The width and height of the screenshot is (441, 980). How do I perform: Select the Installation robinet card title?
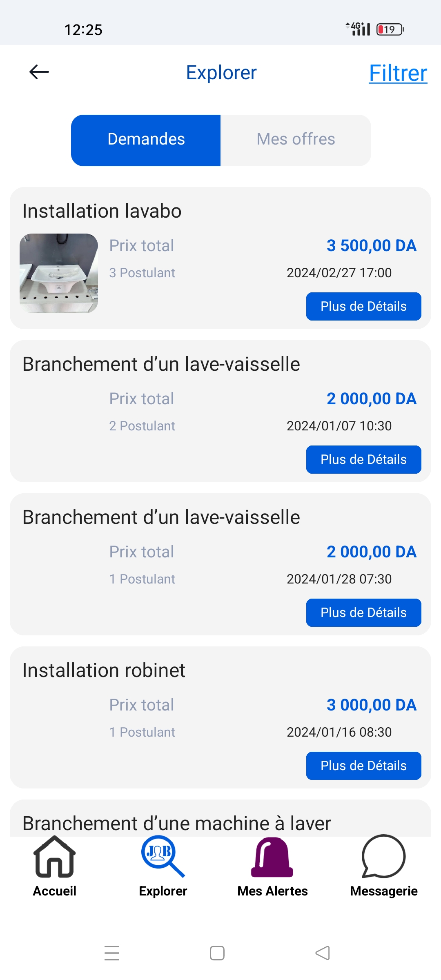104,670
